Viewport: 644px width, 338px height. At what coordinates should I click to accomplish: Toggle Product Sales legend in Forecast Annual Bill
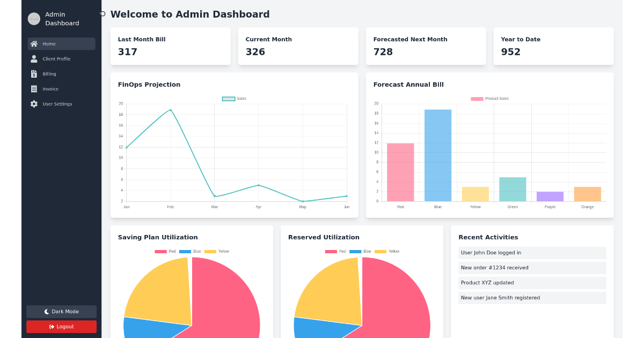coord(489,98)
